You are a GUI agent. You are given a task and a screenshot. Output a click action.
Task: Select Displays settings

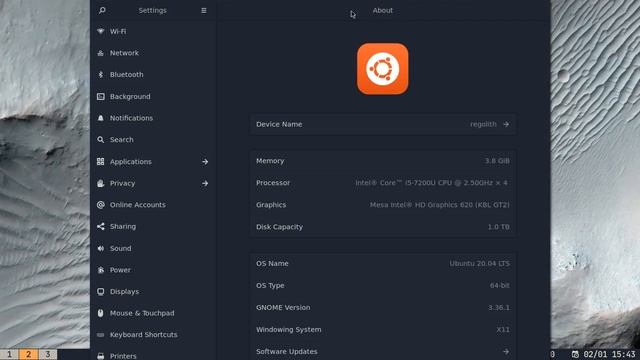point(153,291)
